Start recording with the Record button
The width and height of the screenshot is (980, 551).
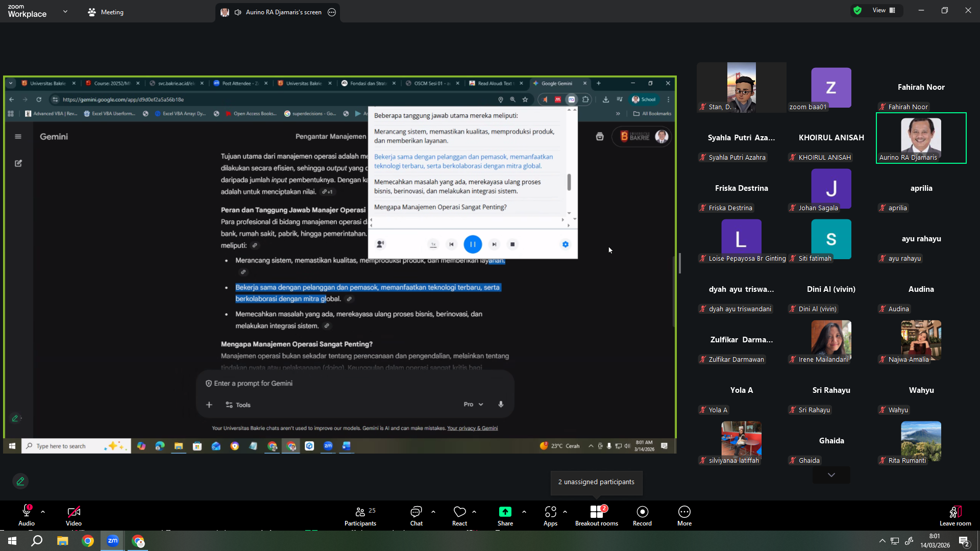[642, 515]
